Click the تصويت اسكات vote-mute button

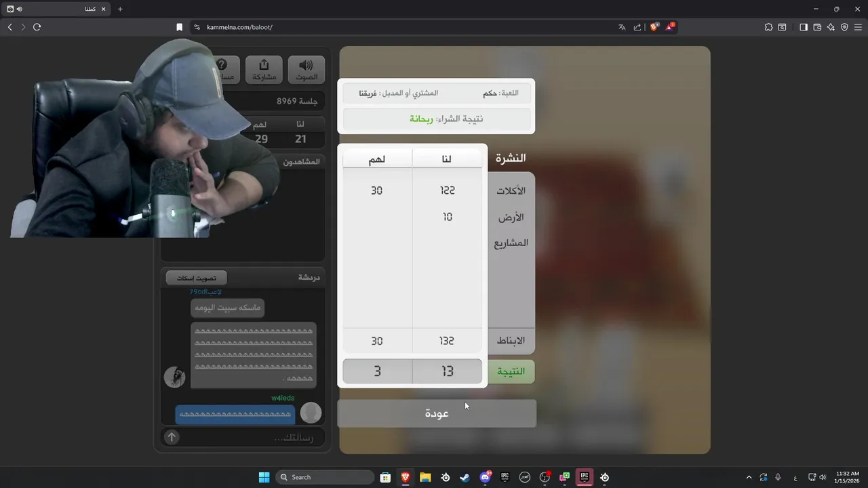[197, 278]
